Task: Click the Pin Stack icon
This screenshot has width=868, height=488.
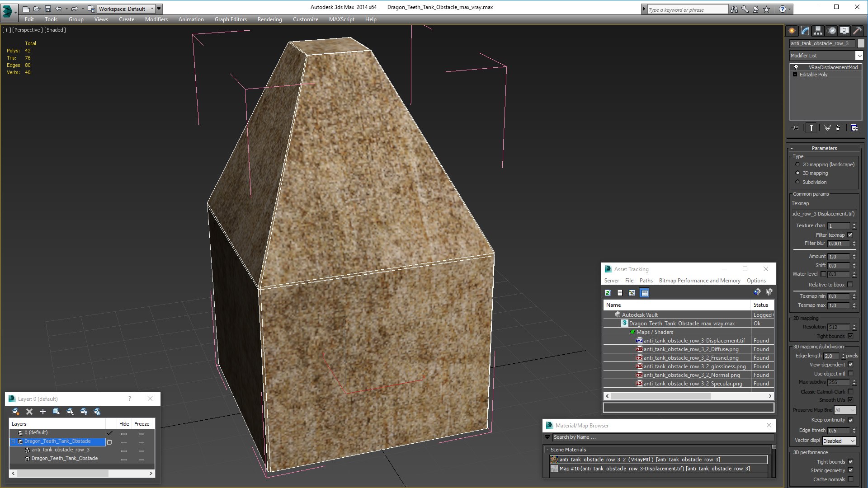Action: click(x=796, y=128)
